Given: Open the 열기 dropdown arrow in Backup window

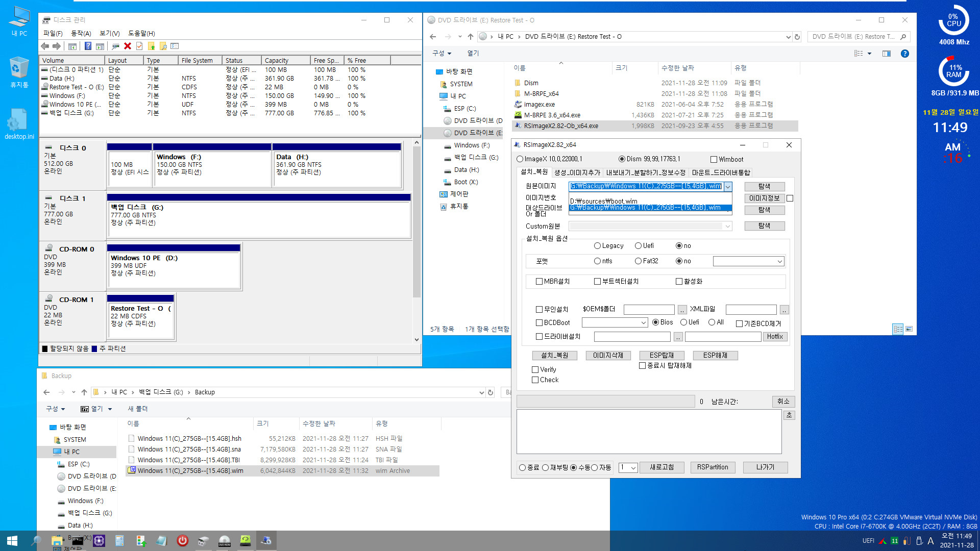Looking at the screenshot, I should [x=110, y=409].
